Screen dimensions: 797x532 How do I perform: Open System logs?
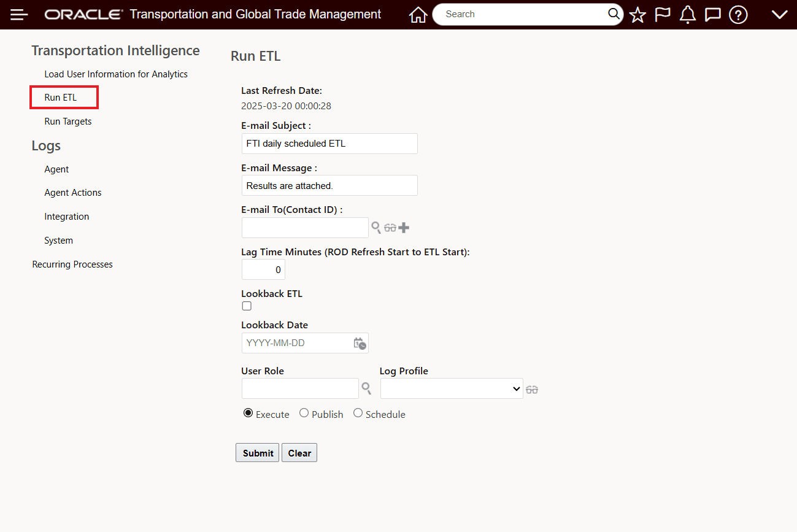[59, 241]
